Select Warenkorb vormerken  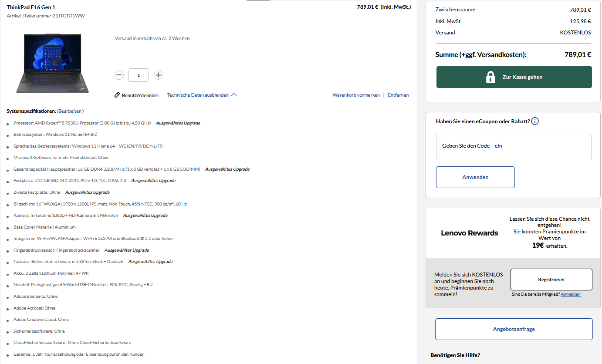(x=356, y=94)
